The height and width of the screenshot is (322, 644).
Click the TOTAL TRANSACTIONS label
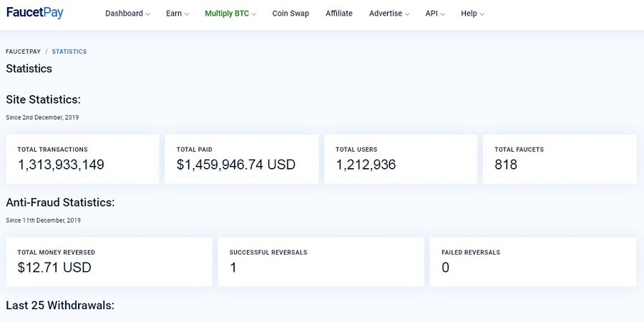pos(52,150)
